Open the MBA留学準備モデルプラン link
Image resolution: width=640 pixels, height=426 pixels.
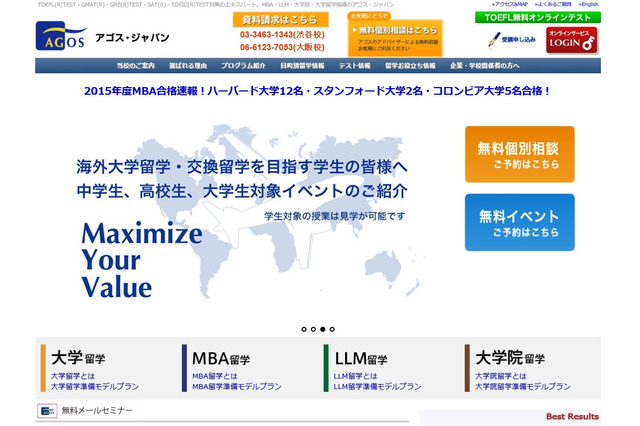pyautogui.click(x=237, y=386)
